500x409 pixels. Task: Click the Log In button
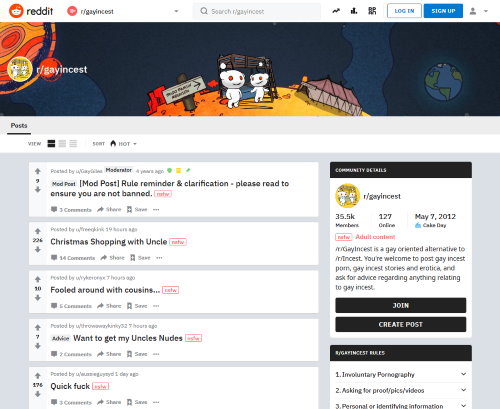(404, 11)
